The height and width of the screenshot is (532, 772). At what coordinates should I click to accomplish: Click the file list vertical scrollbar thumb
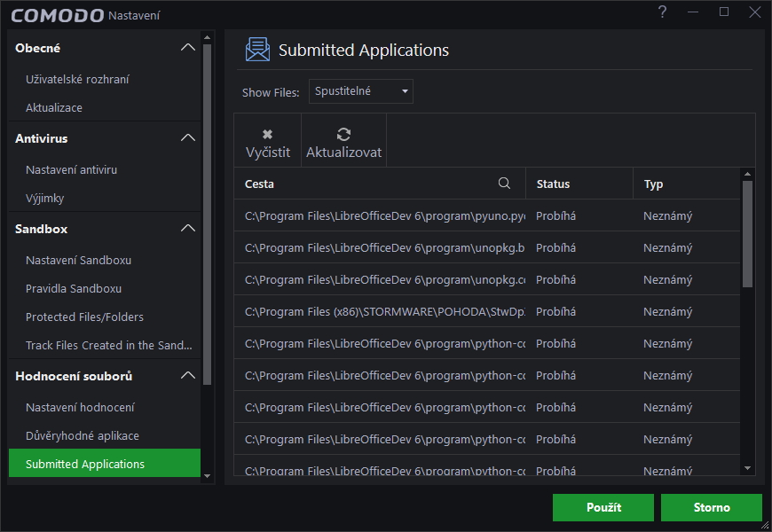[x=747, y=234]
